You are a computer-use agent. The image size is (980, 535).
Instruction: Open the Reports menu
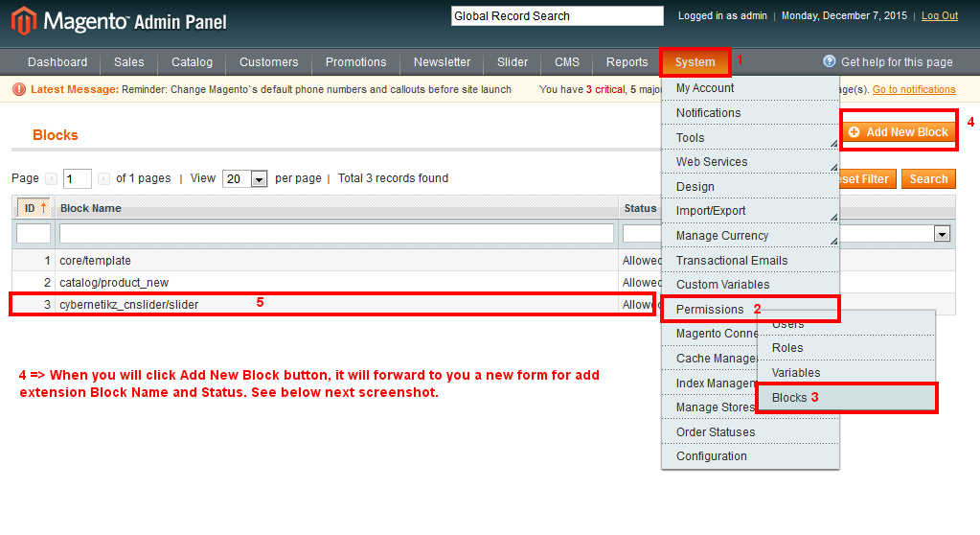point(627,62)
